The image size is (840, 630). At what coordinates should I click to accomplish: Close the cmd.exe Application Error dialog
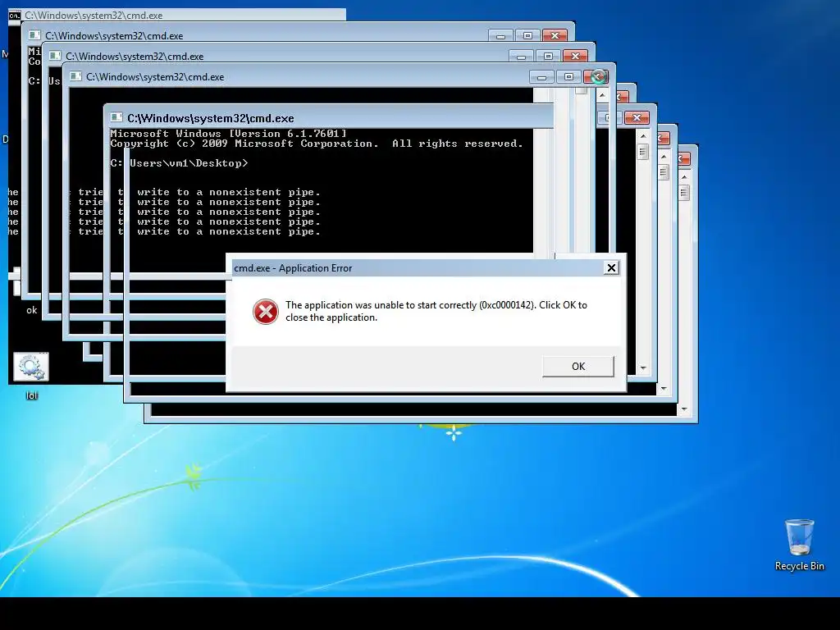(611, 268)
